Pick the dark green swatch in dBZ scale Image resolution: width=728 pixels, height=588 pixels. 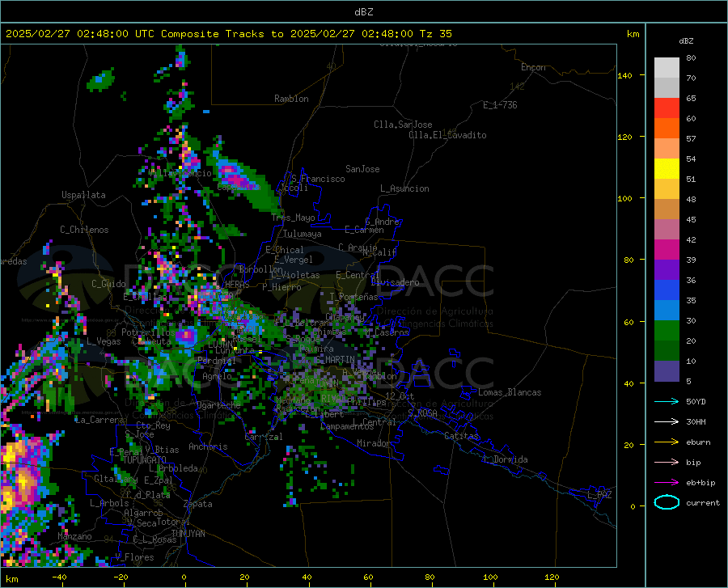pyautogui.click(x=667, y=351)
